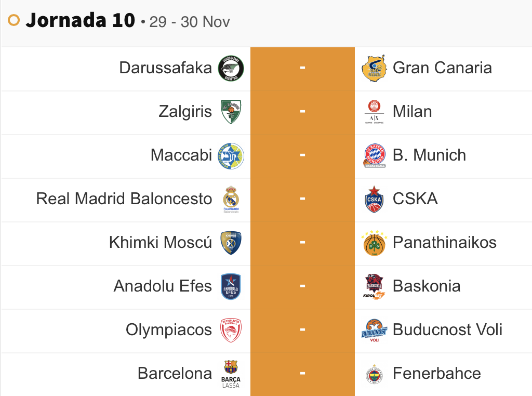Viewport: 532px width, 396px height.
Task: Click the Panathinaikos clover logo
Action: click(x=375, y=243)
